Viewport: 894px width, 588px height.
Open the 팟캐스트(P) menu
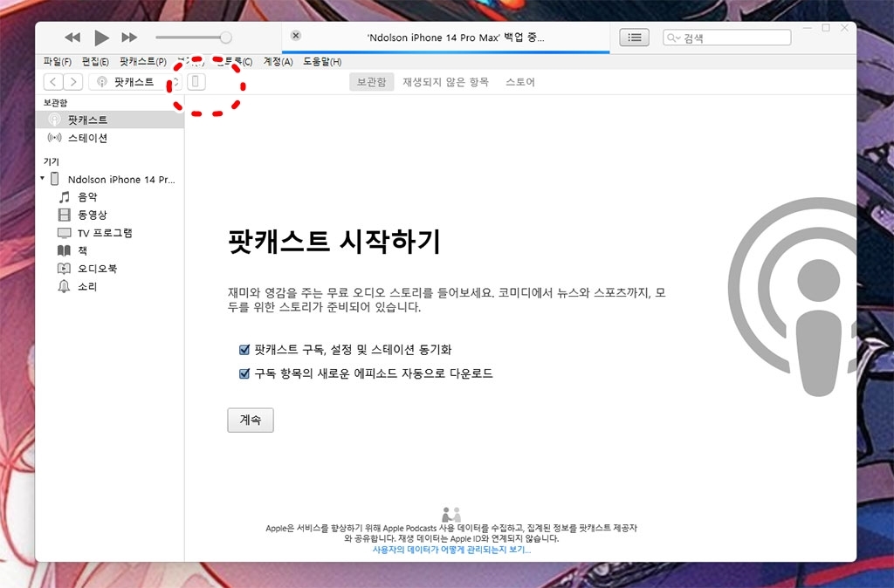pos(143,62)
